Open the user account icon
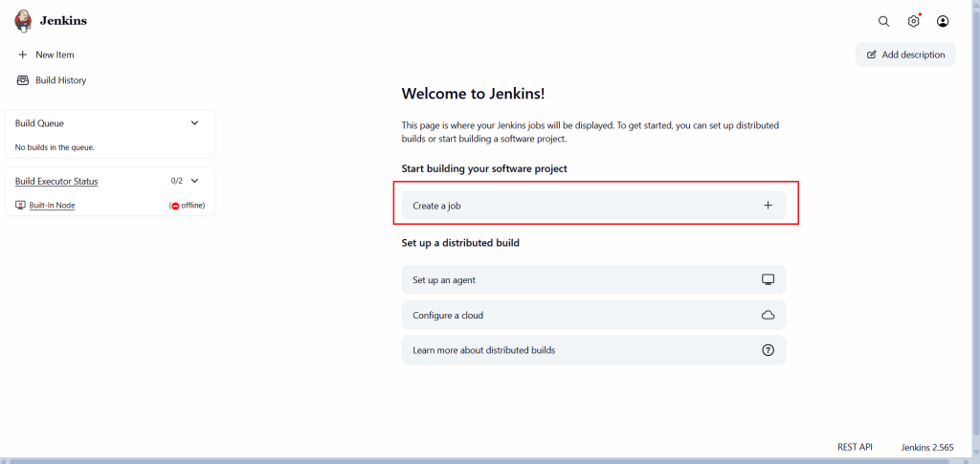 click(x=943, y=21)
